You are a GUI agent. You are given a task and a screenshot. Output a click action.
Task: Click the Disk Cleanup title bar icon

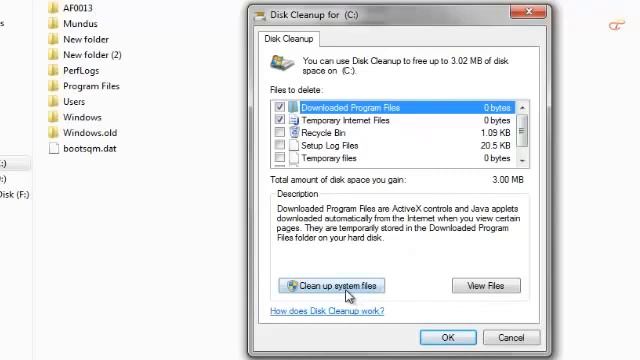click(260, 16)
